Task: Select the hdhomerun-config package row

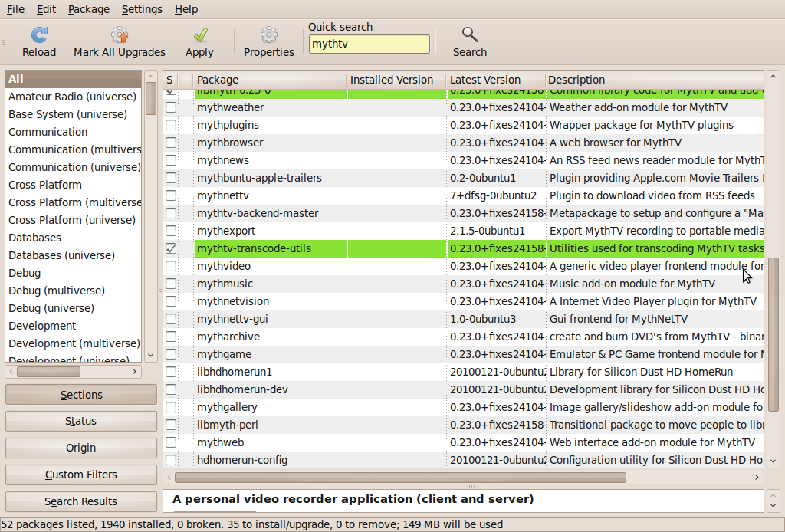Action: click(463, 460)
